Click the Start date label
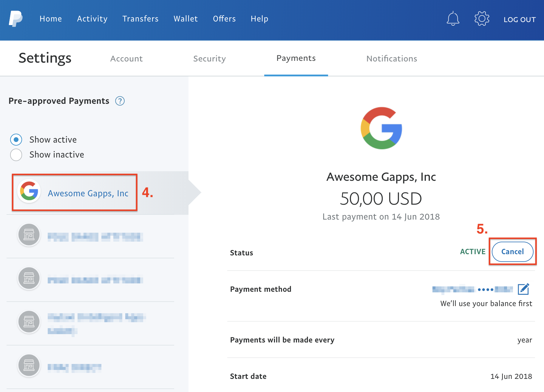Viewport: 544px width, 392px height. point(248,376)
